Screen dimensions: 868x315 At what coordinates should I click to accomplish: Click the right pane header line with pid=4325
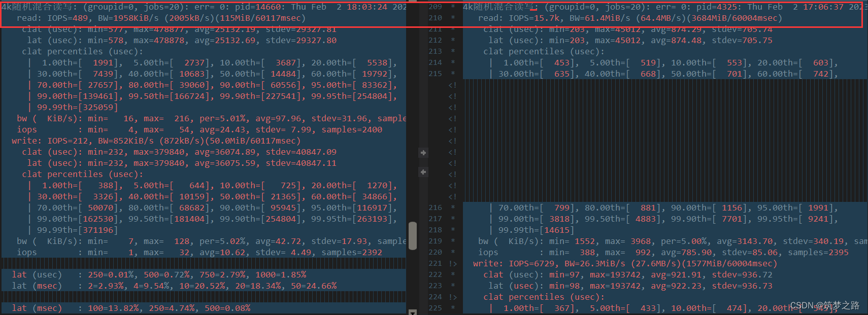665,7
